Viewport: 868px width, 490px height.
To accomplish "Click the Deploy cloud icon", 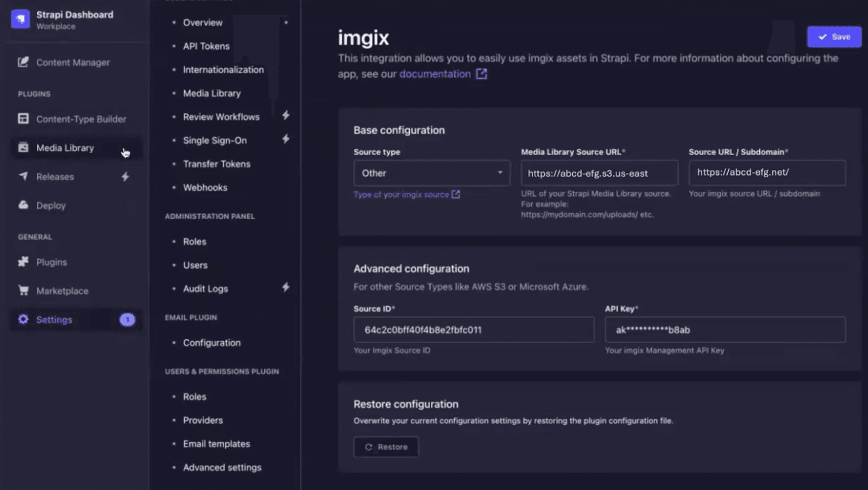I will tap(23, 205).
